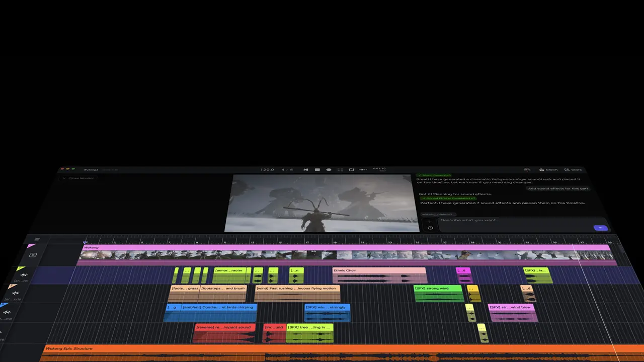The height and width of the screenshot is (362, 644).
Task: Click the Share button
Action: pos(573,170)
